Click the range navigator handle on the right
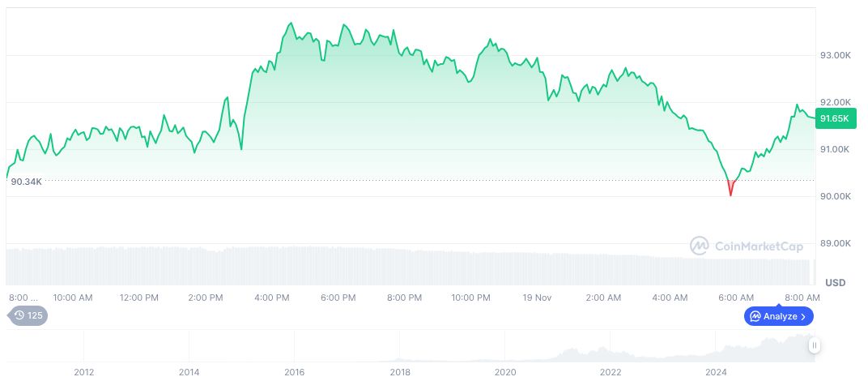 point(814,345)
